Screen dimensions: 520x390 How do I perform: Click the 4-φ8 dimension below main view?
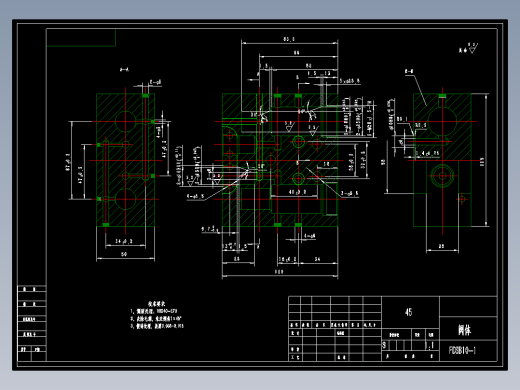click(x=310, y=236)
